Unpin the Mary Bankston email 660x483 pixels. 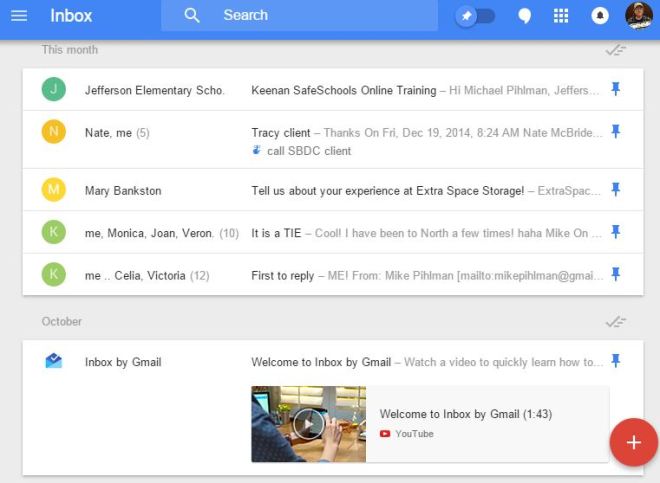pyautogui.click(x=616, y=189)
